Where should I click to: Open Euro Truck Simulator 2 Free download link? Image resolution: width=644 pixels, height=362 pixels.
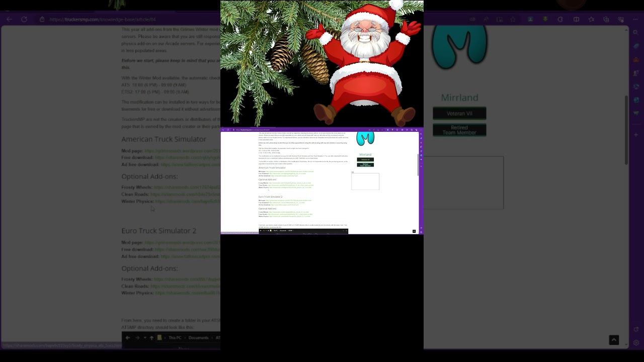(x=287, y=203)
